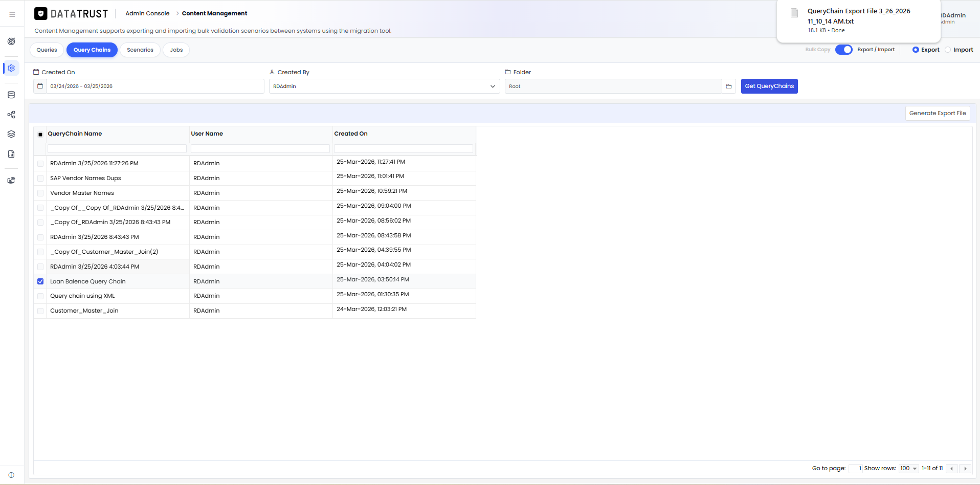
Task: Check the SAP Vendor Names Dups row
Action: pyautogui.click(x=40, y=179)
